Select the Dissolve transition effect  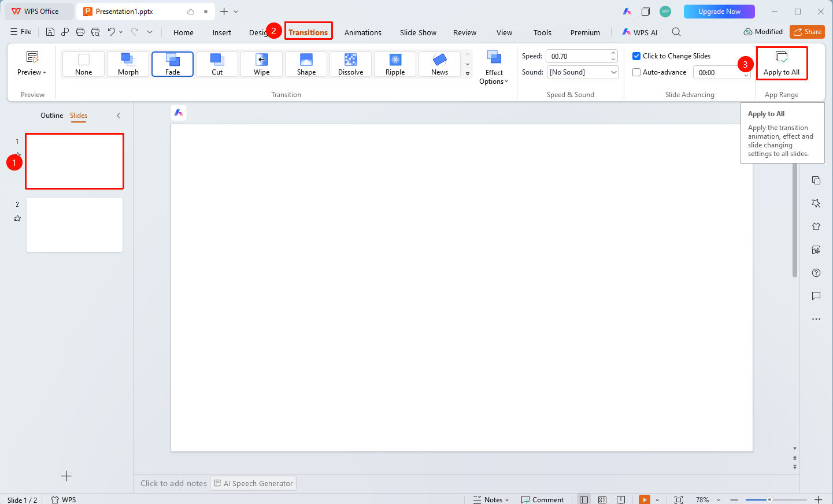pos(350,64)
